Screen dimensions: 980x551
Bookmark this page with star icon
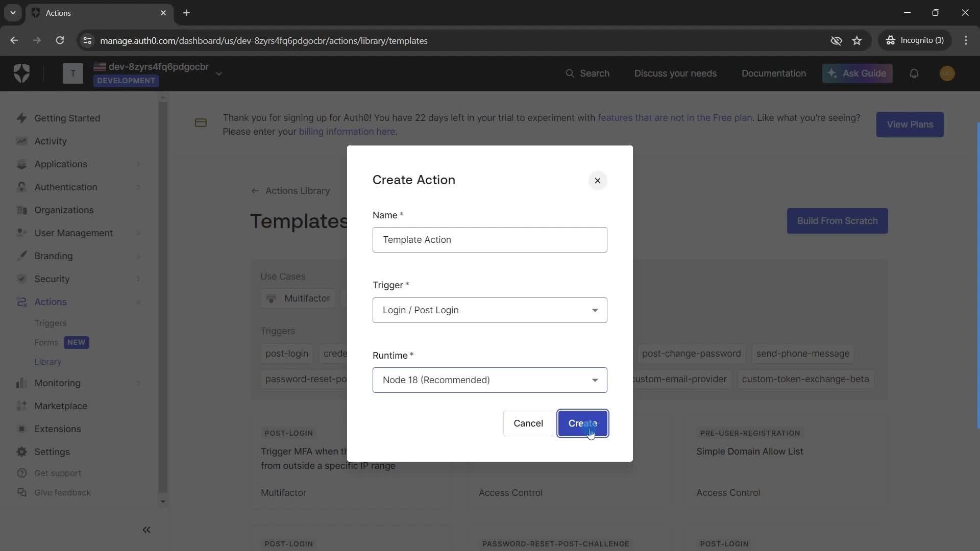click(857, 40)
